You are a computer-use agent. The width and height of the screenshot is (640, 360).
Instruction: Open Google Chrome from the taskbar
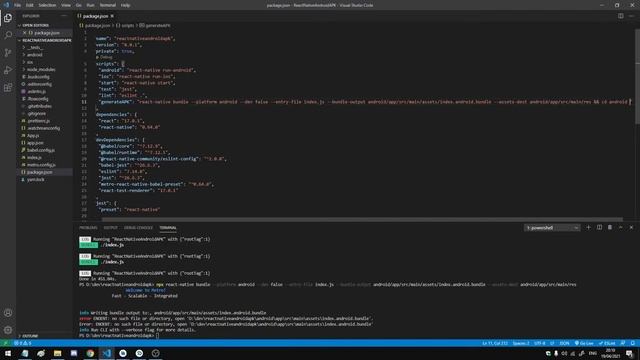pyautogui.click(x=90, y=353)
